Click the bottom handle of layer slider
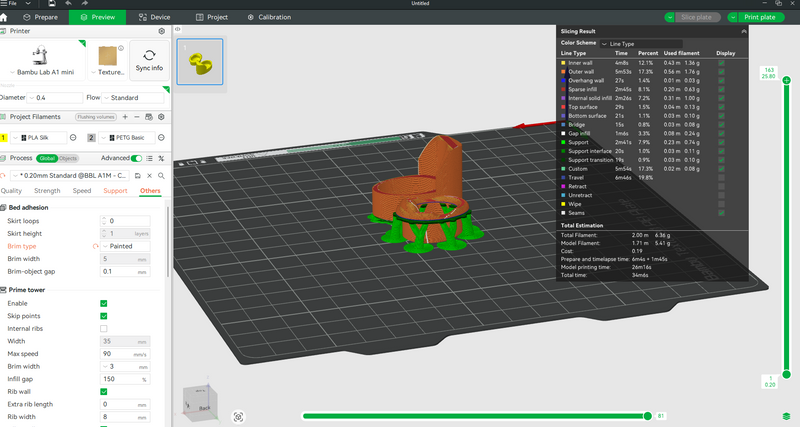800x427 pixels. 787,375
